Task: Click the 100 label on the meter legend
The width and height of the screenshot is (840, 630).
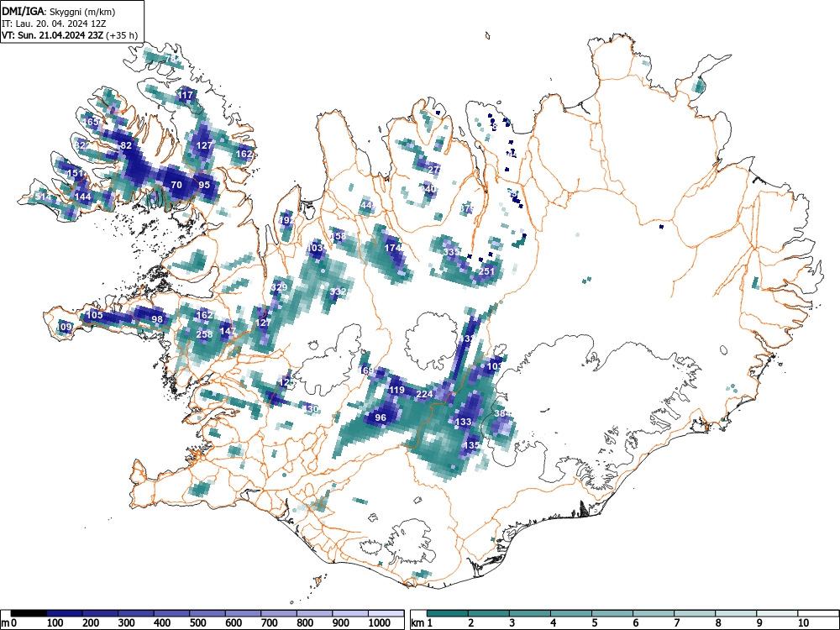Action: pos(55,623)
